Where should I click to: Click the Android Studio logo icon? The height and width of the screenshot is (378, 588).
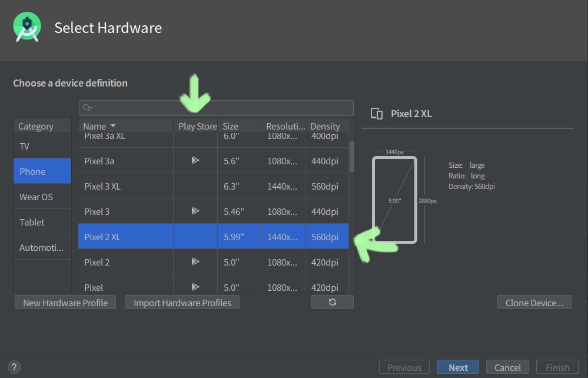tap(27, 27)
